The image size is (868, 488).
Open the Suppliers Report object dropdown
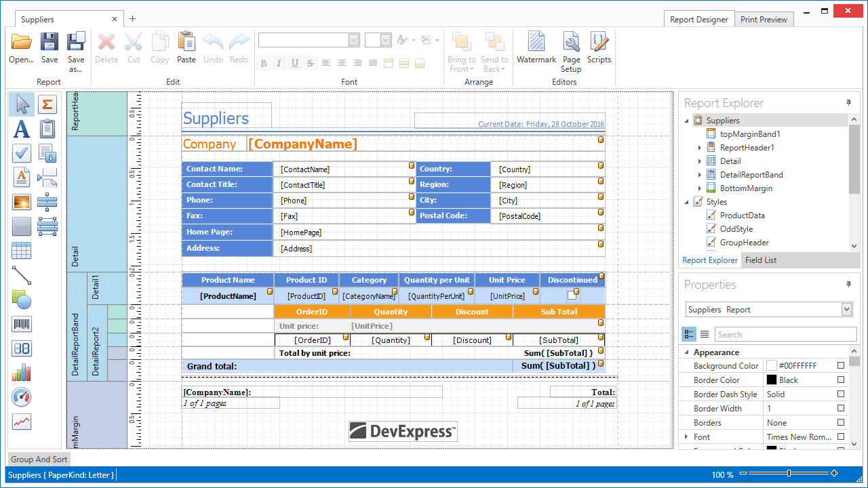(846, 310)
